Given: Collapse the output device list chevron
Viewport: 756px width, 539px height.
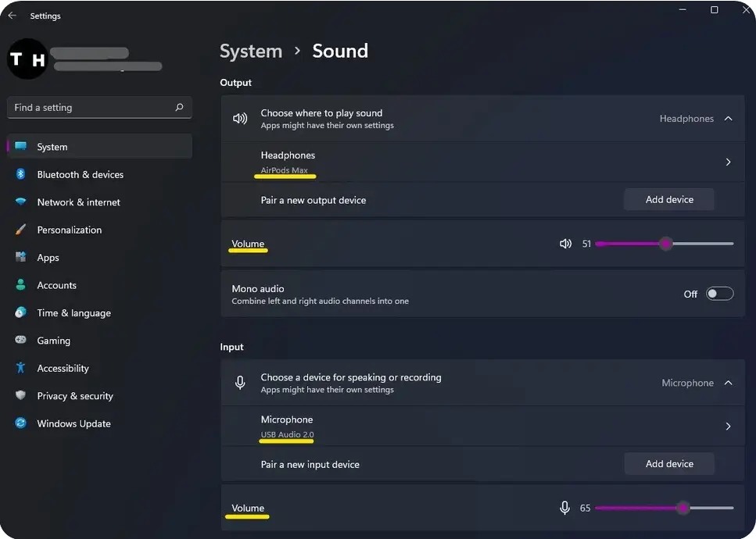Looking at the screenshot, I should 728,119.
